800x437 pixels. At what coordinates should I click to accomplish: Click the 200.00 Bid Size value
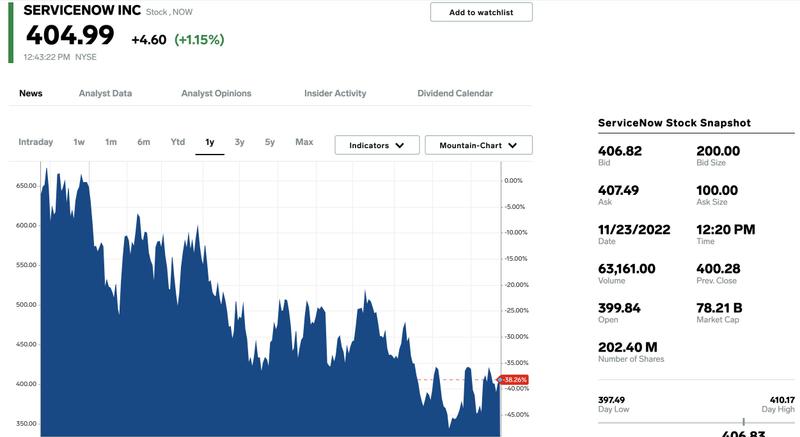718,151
